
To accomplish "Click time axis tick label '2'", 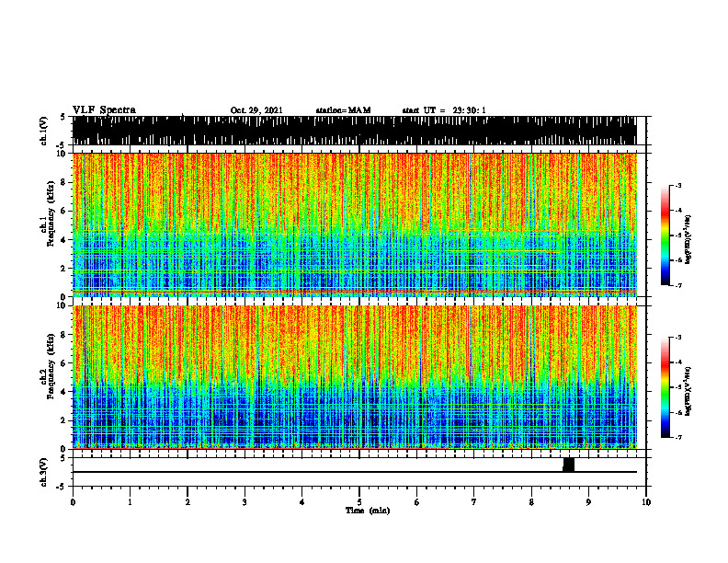I will (x=188, y=502).
